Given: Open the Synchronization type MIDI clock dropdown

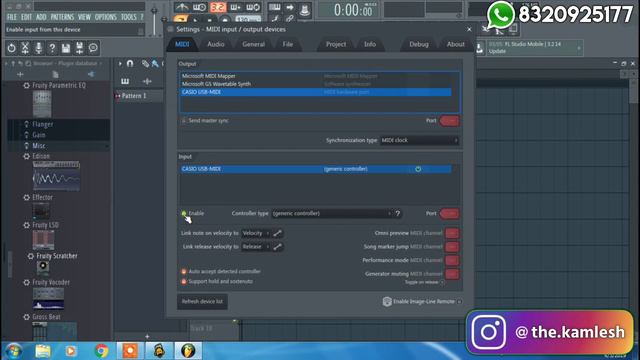Looking at the screenshot, I should (419, 140).
